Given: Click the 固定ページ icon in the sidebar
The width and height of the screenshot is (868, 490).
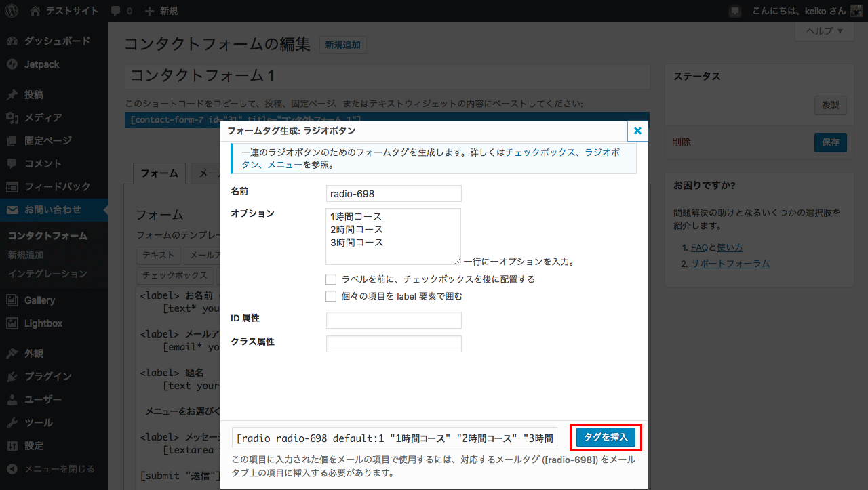Looking at the screenshot, I should pyautogui.click(x=12, y=140).
